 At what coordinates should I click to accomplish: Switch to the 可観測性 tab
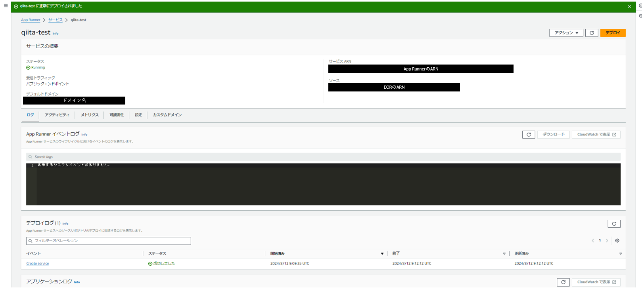(117, 115)
